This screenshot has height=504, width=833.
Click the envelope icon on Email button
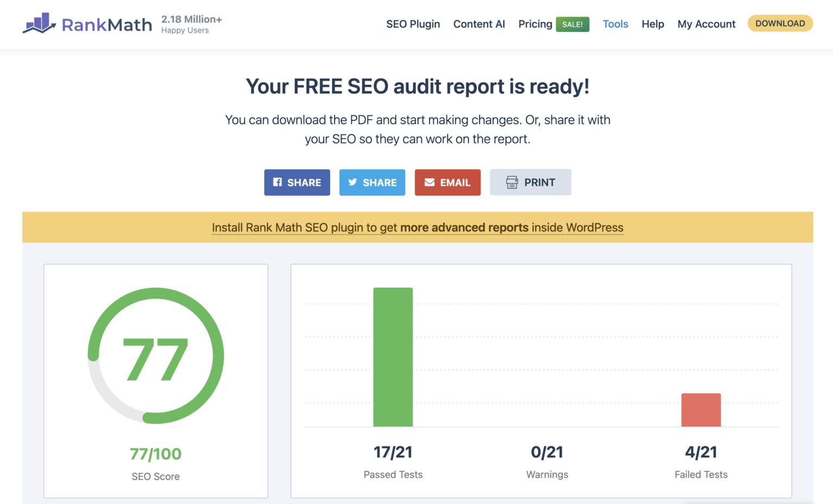coord(429,182)
